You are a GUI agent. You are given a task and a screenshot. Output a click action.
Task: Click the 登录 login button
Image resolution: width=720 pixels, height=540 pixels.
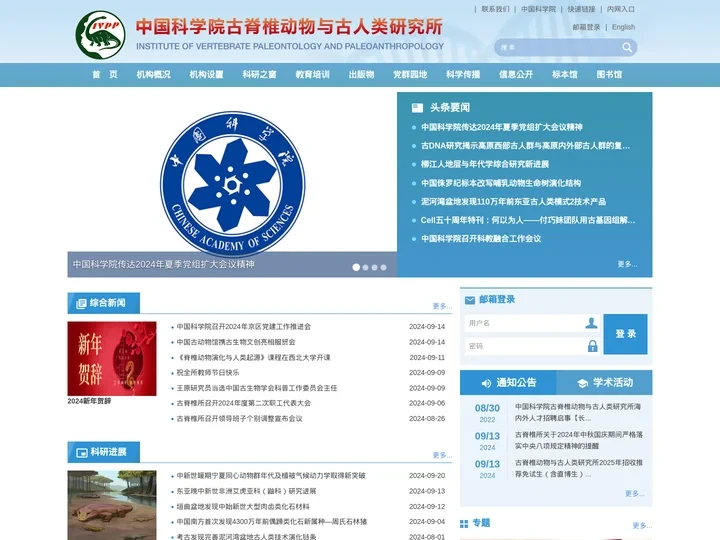pyautogui.click(x=625, y=334)
